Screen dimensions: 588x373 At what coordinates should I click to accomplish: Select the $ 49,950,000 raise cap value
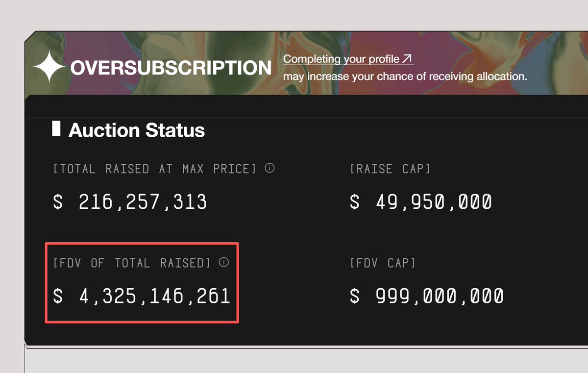click(x=420, y=202)
